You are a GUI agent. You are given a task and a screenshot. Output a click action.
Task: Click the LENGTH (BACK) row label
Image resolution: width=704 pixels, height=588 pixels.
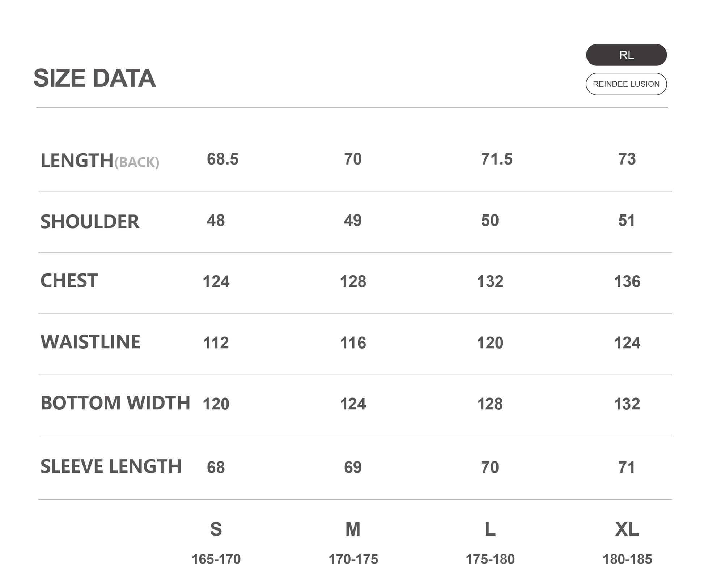99,161
